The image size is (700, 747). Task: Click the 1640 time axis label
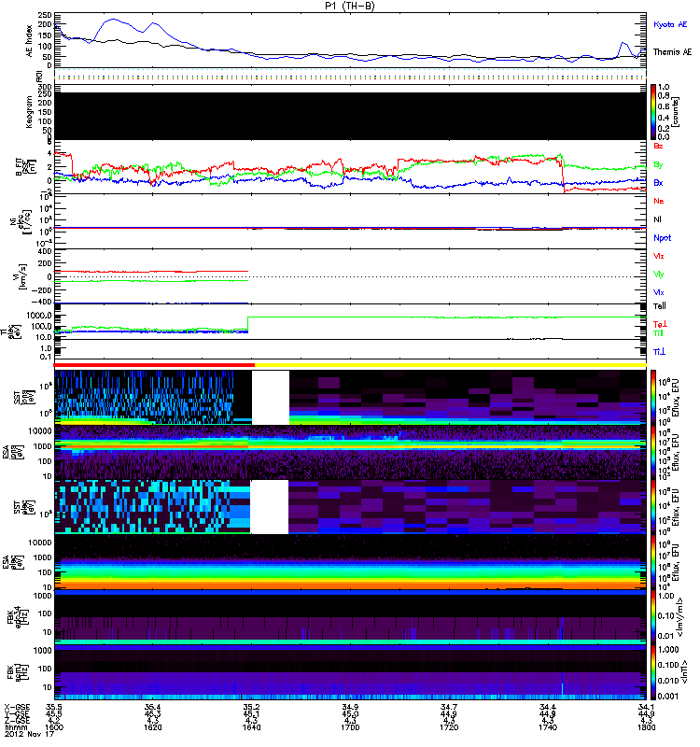[x=251, y=727]
